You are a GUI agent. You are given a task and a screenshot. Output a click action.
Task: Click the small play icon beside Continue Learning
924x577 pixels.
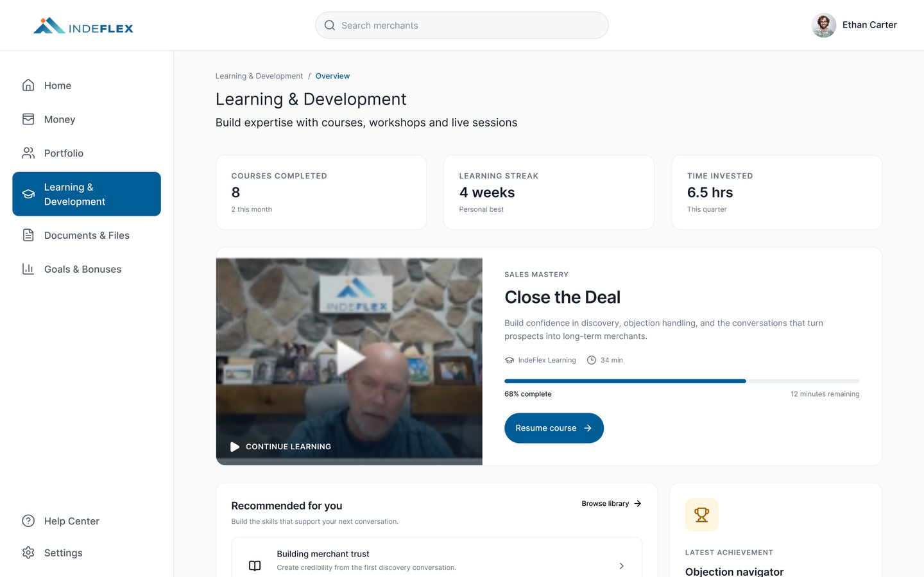235,447
